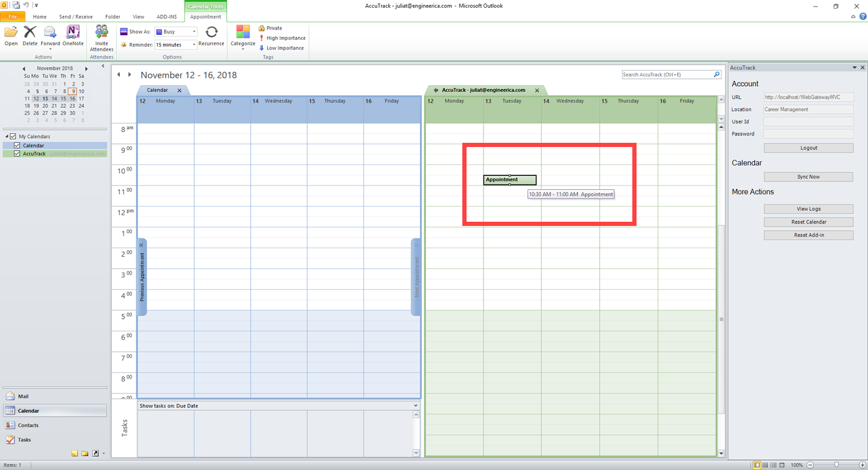Switch to Normal view in status bar
Viewport: 868px width, 470px height.
(757, 465)
